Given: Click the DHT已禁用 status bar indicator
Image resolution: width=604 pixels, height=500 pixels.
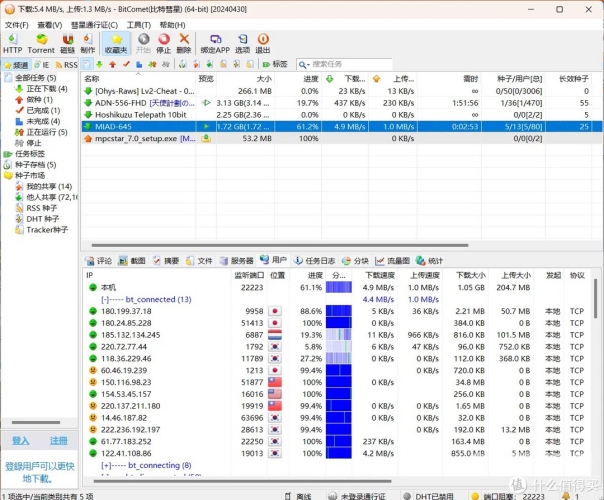Looking at the screenshot, I should click(x=428, y=496).
